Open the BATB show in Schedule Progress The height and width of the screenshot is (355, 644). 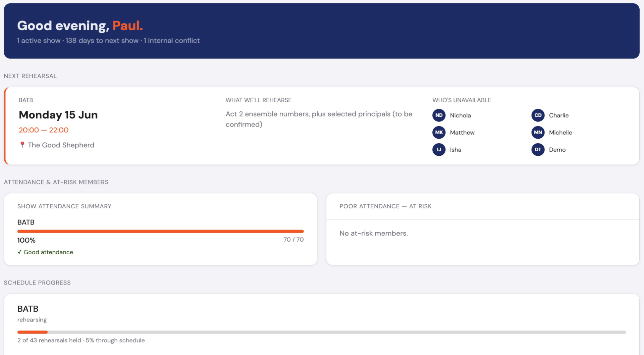(x=28, y=309)
